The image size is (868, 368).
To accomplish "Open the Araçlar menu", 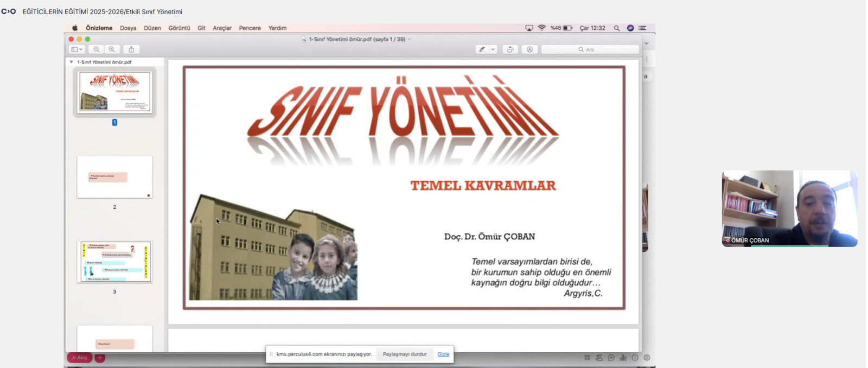I will tap(222, 28).
